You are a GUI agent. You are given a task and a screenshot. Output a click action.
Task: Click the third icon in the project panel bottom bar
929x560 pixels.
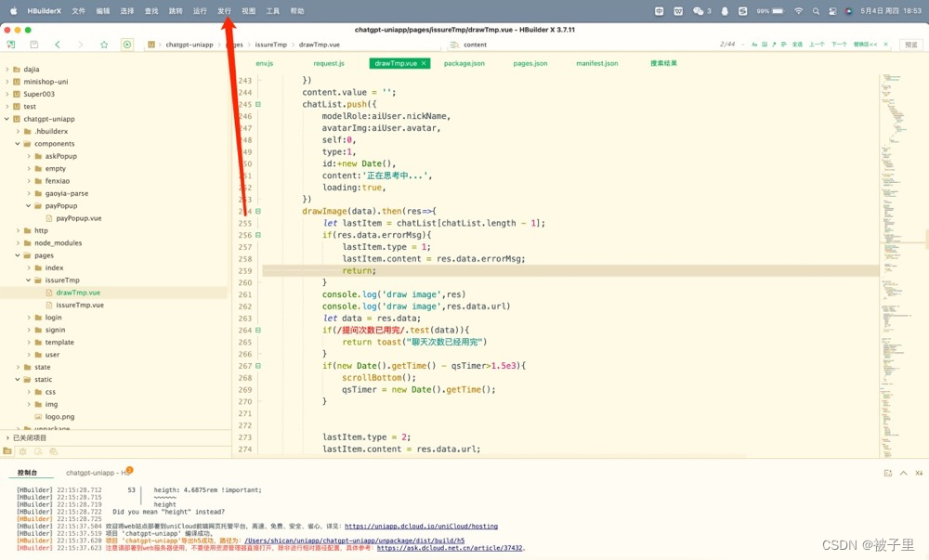coord(38,451)
